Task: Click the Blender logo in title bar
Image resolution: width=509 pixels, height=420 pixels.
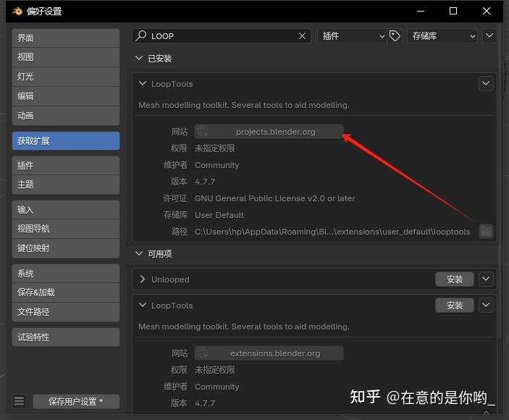Action: click(17, 11)
